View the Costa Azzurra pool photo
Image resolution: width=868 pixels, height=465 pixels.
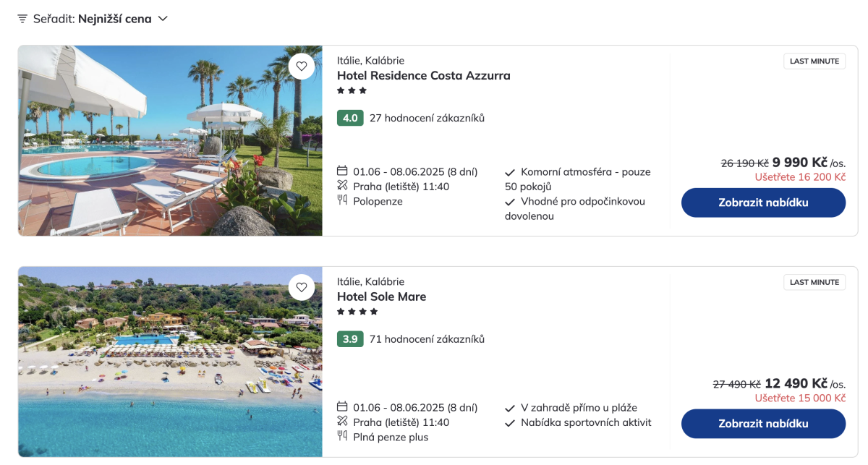tap(170, 140)
